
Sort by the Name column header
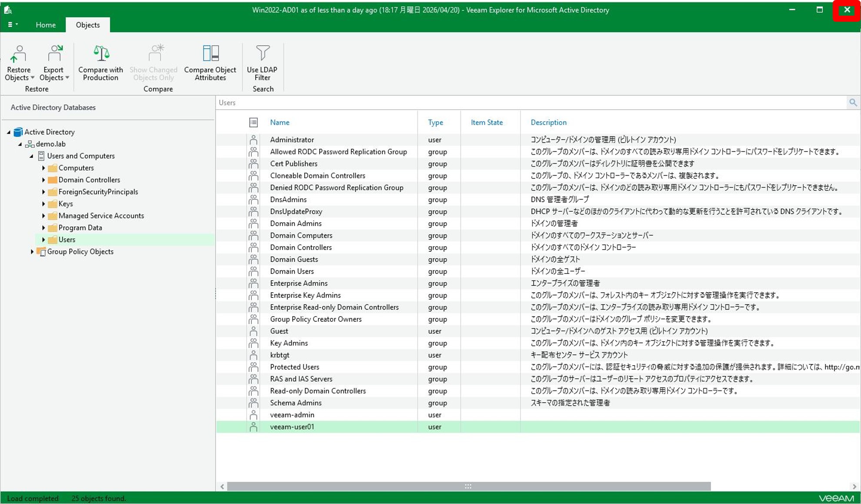tap(280, 123)
